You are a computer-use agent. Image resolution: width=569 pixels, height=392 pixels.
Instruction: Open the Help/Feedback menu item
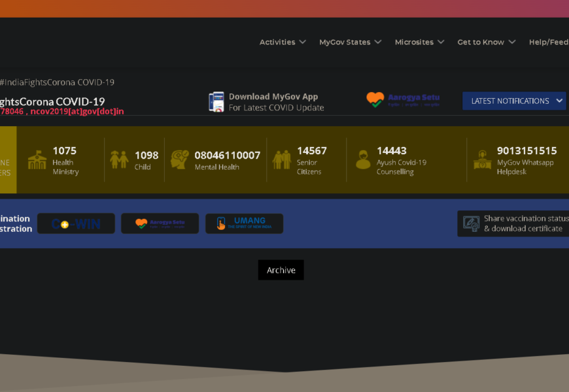(549, 42)
